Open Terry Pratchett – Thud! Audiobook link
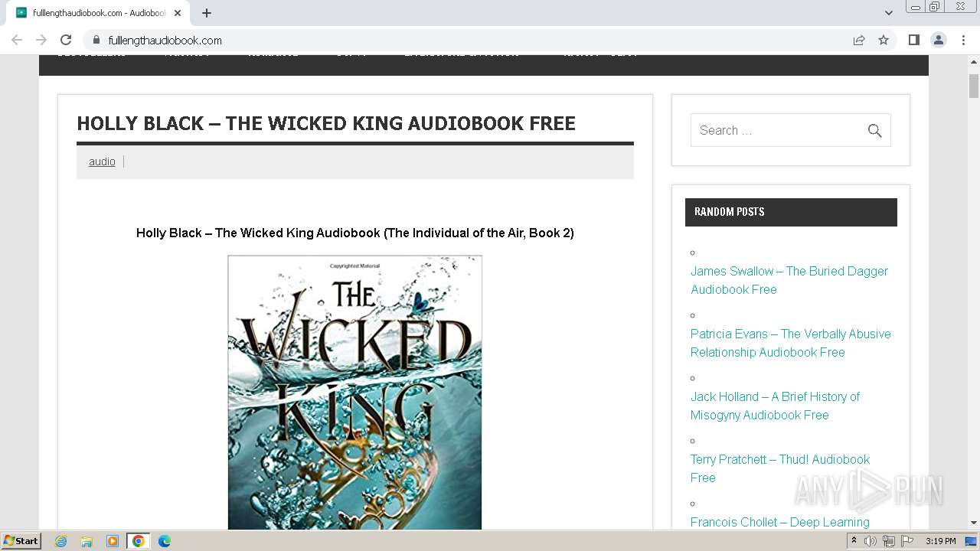 coord(780,468)
